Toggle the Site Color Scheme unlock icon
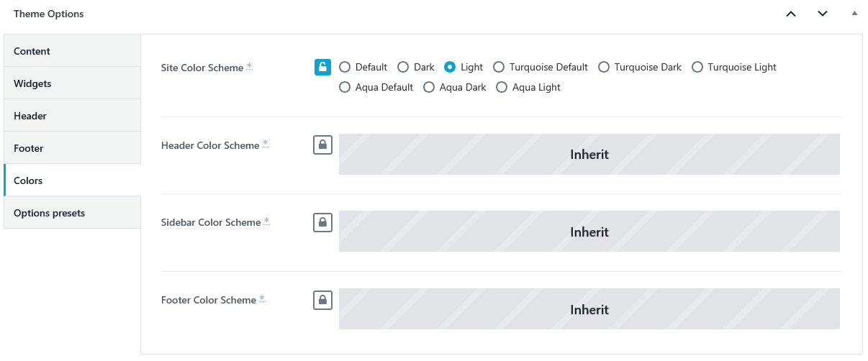The height and width of the screenshot is (361, 868). (x=322, y=67)
